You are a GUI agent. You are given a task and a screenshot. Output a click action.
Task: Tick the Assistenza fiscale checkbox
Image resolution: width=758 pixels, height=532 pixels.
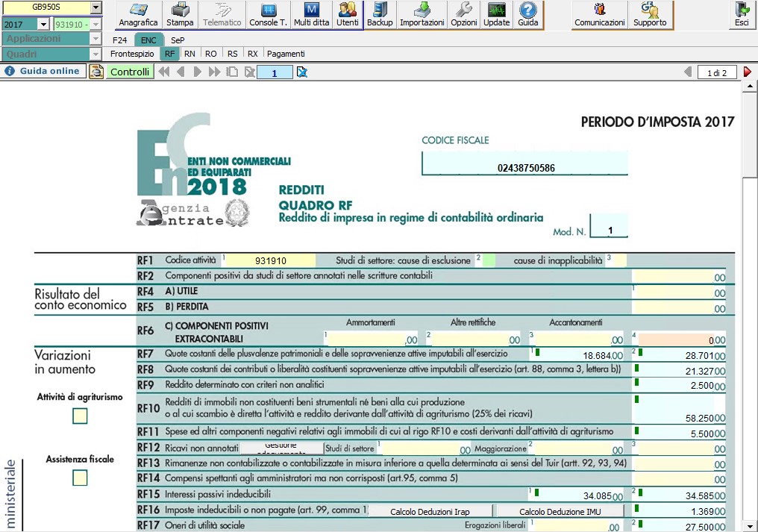point(80,478)
